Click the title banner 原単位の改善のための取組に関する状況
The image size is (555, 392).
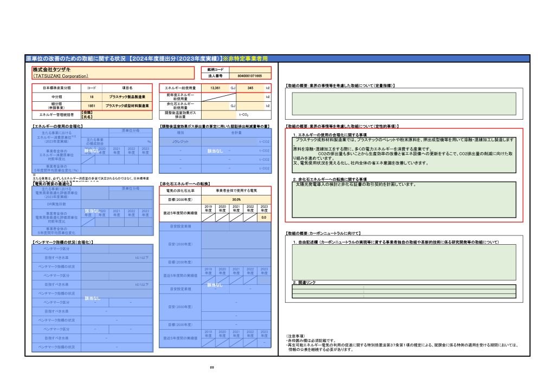click(146, 58)
